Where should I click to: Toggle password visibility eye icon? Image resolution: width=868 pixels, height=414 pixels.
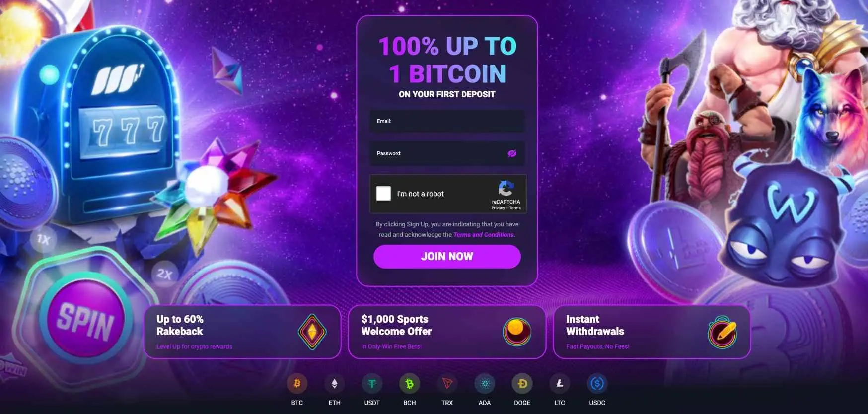coord(512,153)
